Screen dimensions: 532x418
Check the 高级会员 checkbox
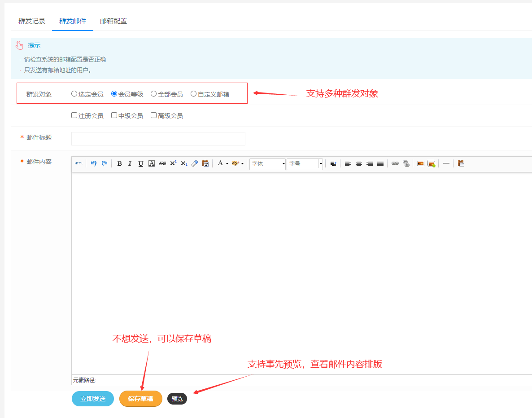(154, 115)
